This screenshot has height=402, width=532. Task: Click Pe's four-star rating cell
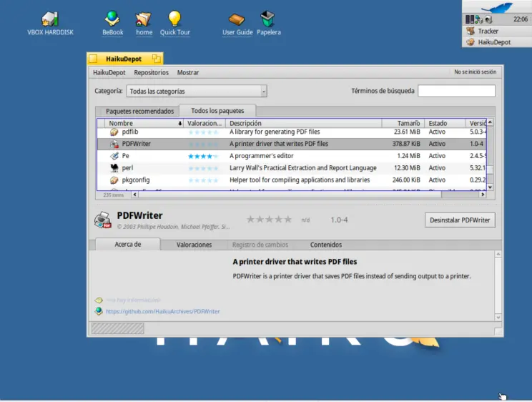pyautogui.click(x=203, y=156)
